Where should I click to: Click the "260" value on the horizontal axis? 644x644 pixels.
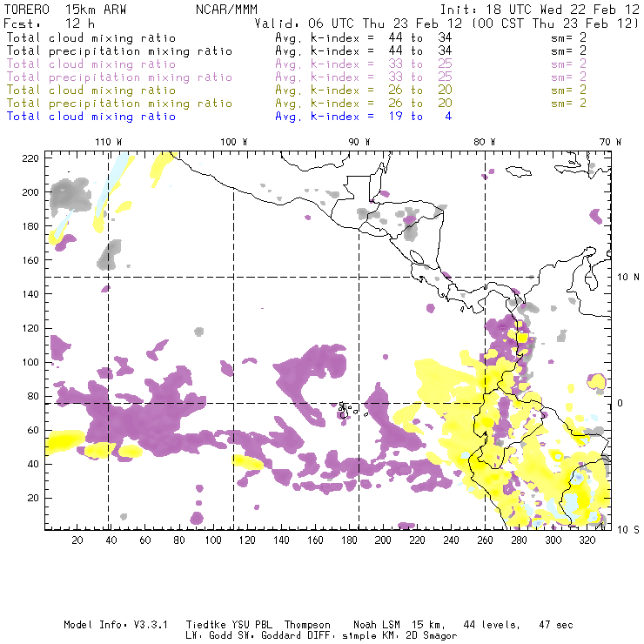click(x=485, y=540)
